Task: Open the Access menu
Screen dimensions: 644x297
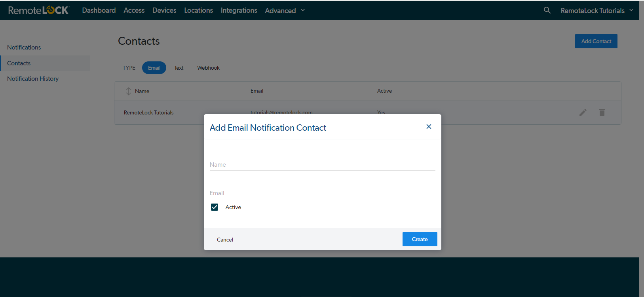Action: (x=134, y=10)
